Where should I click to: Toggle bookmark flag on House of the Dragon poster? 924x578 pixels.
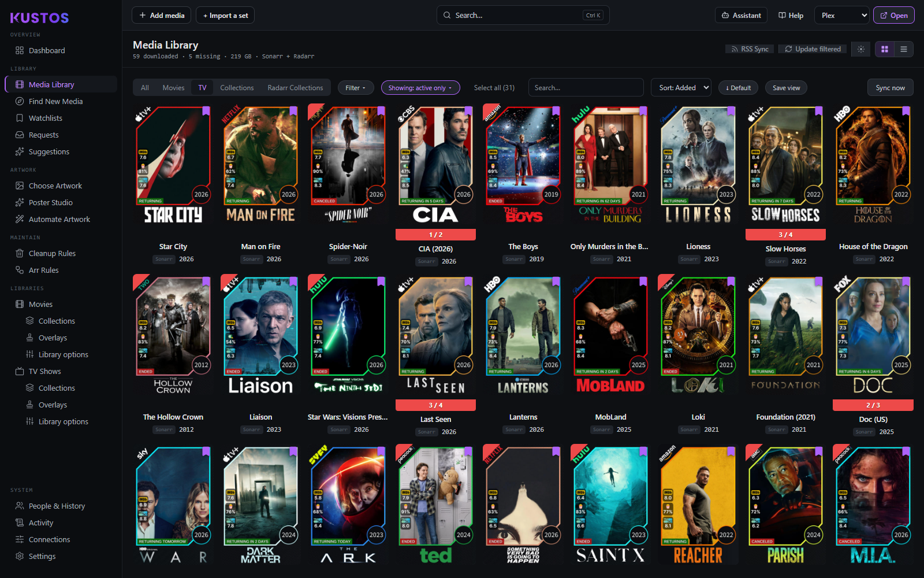click(x=906, y=111)
